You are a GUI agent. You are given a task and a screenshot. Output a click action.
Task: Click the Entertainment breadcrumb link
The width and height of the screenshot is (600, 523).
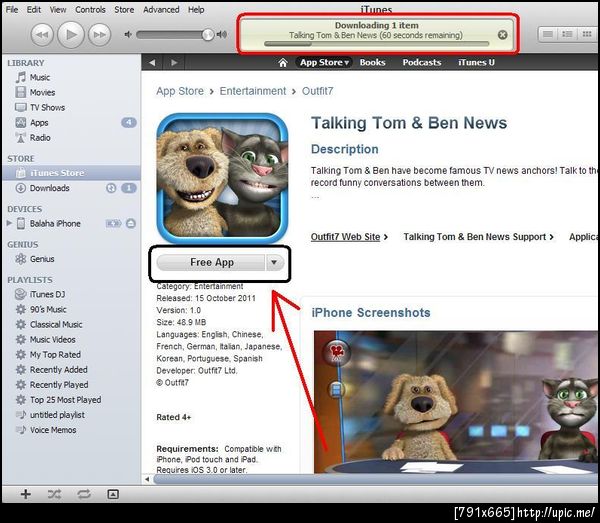(x=253, y=91)
